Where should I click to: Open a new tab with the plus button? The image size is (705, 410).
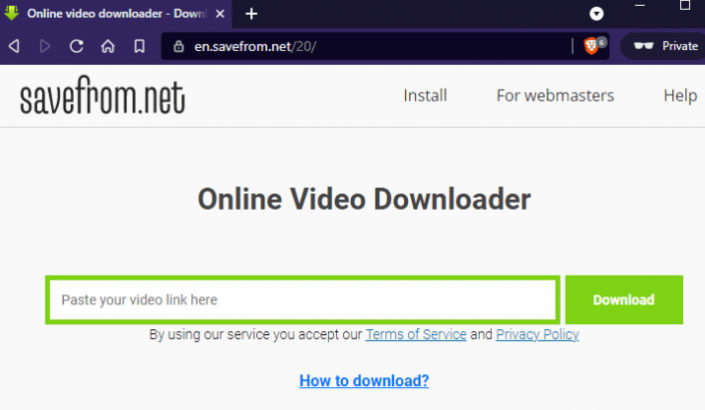251,14
